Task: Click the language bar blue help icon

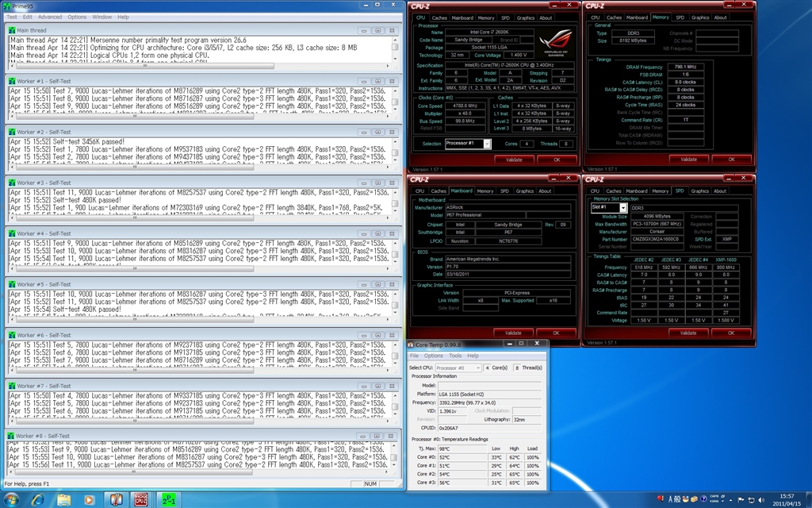Action: point(703,499)
